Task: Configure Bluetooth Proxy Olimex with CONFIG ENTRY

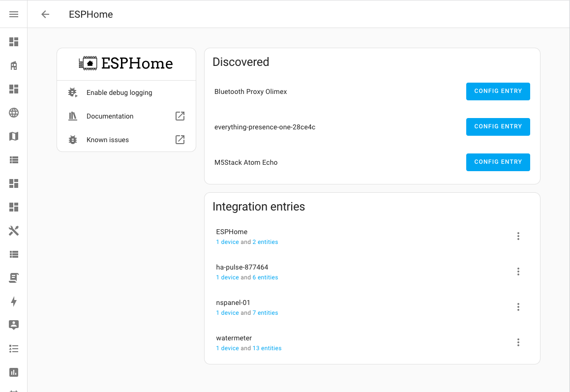Action: (x=498, y=91)
